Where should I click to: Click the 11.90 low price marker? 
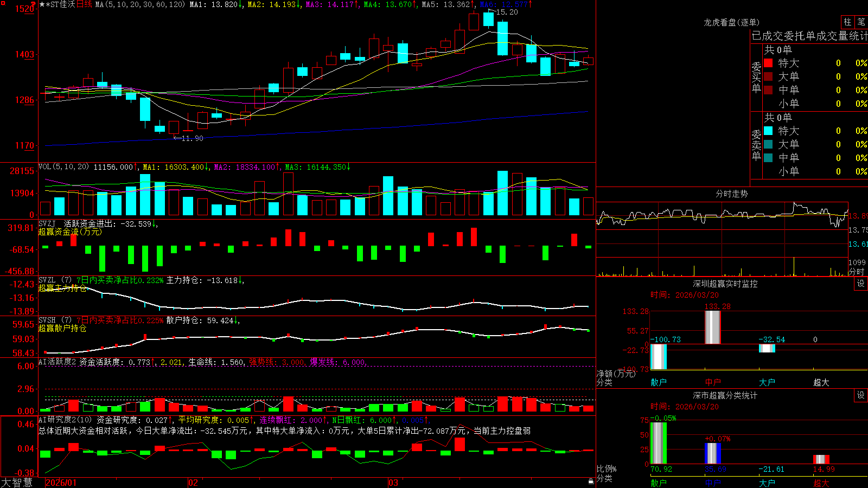(x=192, y=138)
